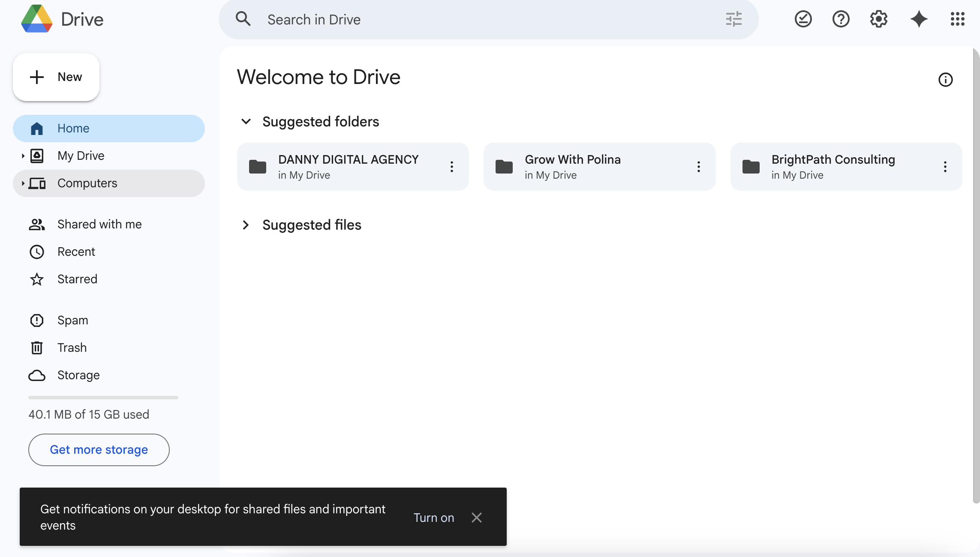The height and width of the screenshot is (557, 980).
Task: Click the Starred star icon
Action: [37, 279]
